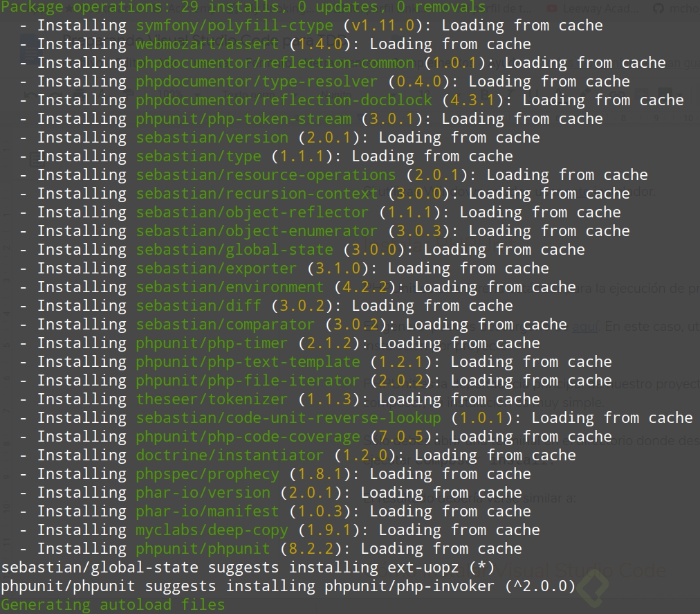Select the sebastian/object-reflector package name
Image resolution: width=700 pixels, height=614 pixels.
click(x=252, y=213)
